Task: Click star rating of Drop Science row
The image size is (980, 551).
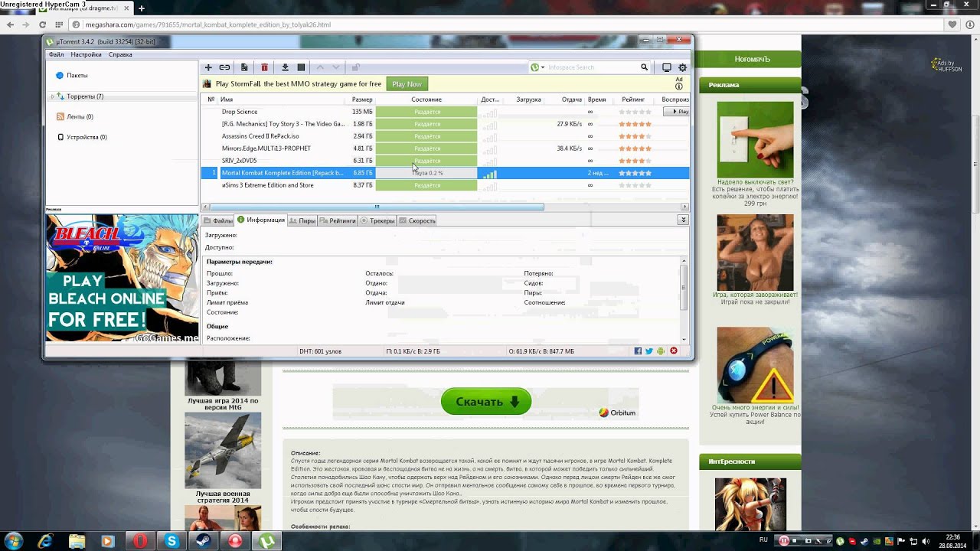Action: click(635, 112)
